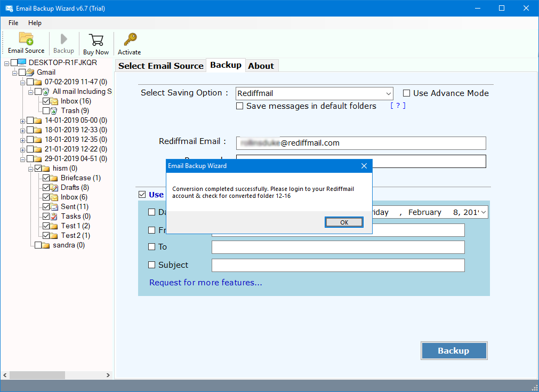Screen dimensions: 539x392
Task: Click the Test 1 (2) folder icon
Action: tap(54, 226)
